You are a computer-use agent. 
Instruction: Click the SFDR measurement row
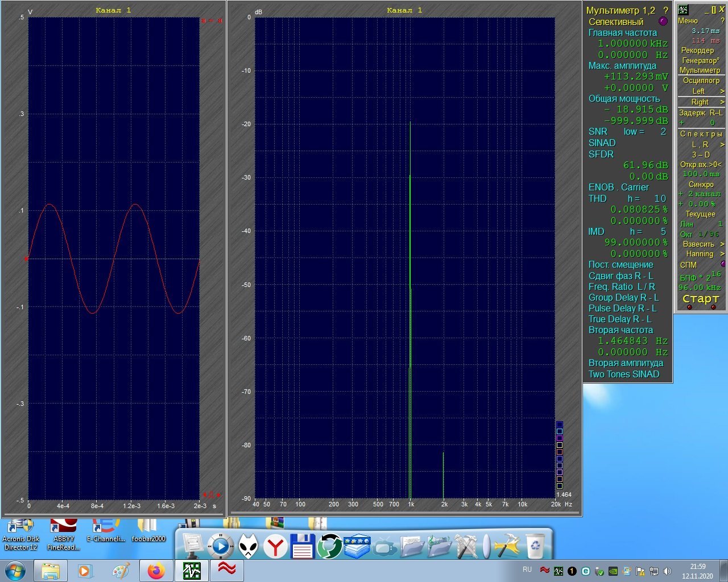(601, 155)
